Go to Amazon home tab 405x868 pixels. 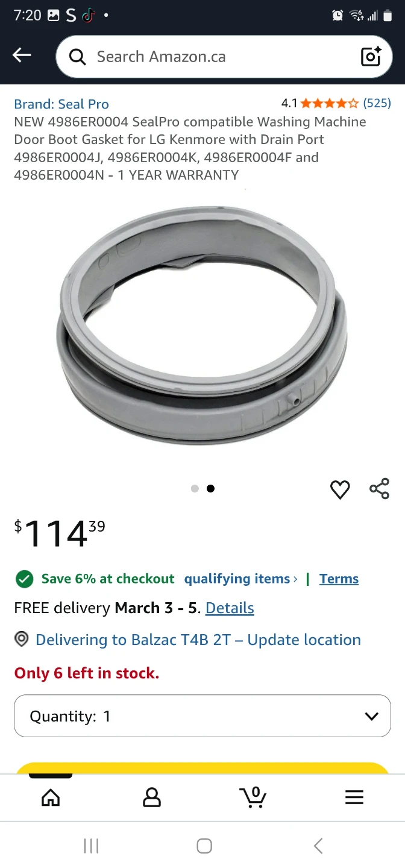pyautogui.click(x=51, y=797)
